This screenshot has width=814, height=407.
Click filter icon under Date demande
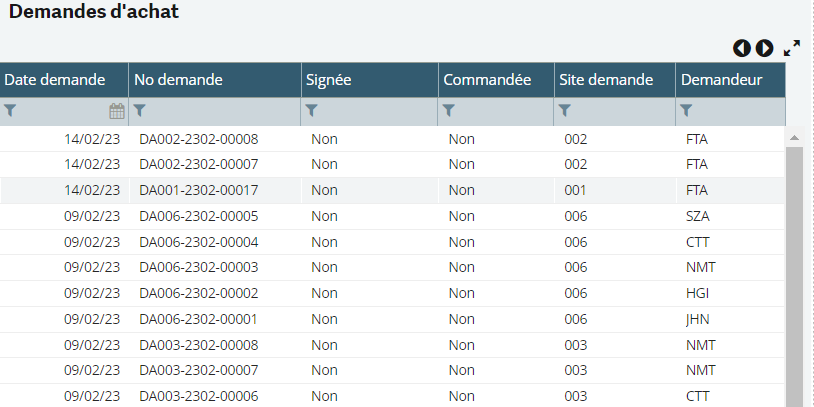tap(11, 111)
